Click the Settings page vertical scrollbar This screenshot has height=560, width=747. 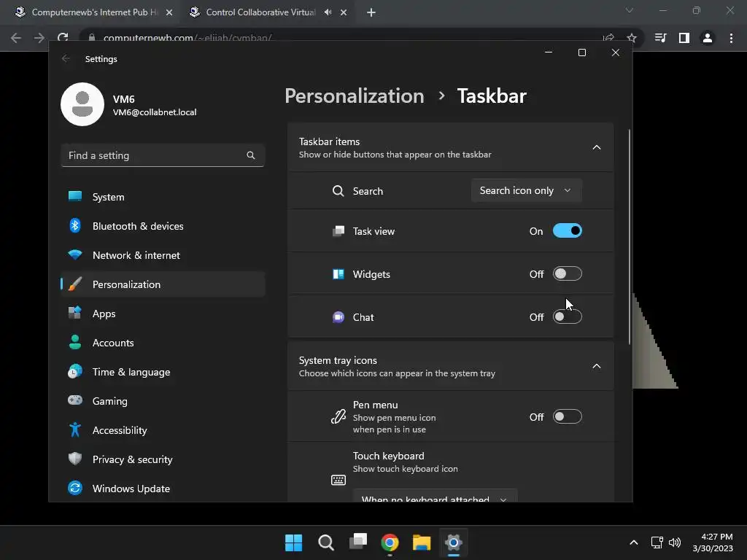[x=630, y=237]
